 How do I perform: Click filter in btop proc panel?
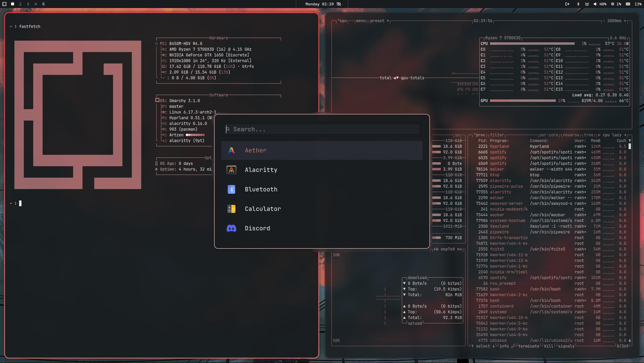point(497,135)
